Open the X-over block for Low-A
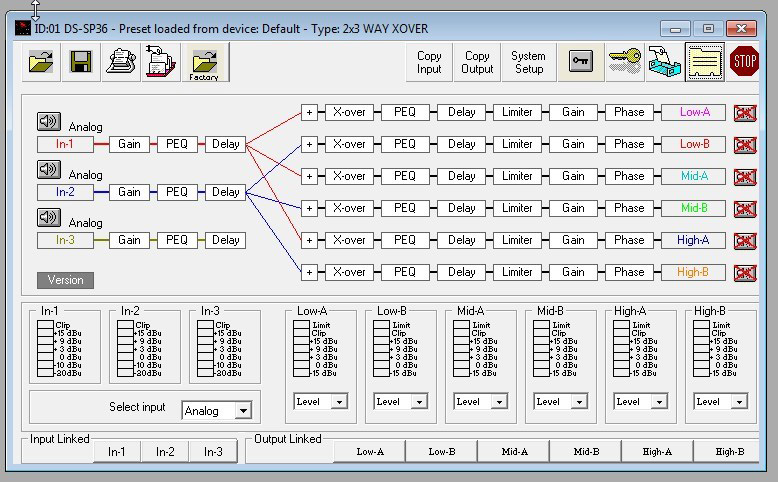The width and height of the screenshot is (778, 482). [x=349, y=112]
